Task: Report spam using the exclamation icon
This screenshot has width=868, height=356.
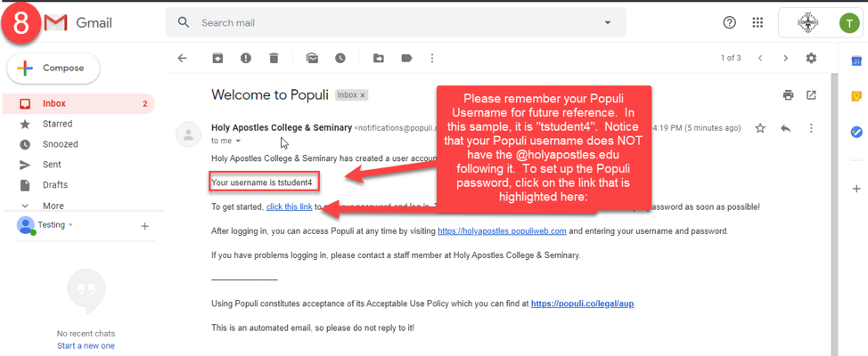Action: point(246,58)
